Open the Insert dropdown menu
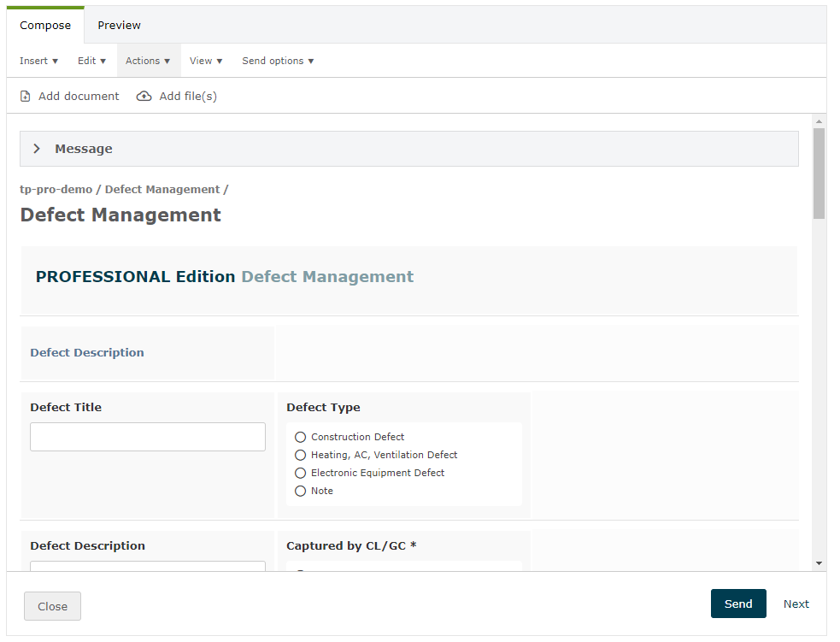 point(38,62)
